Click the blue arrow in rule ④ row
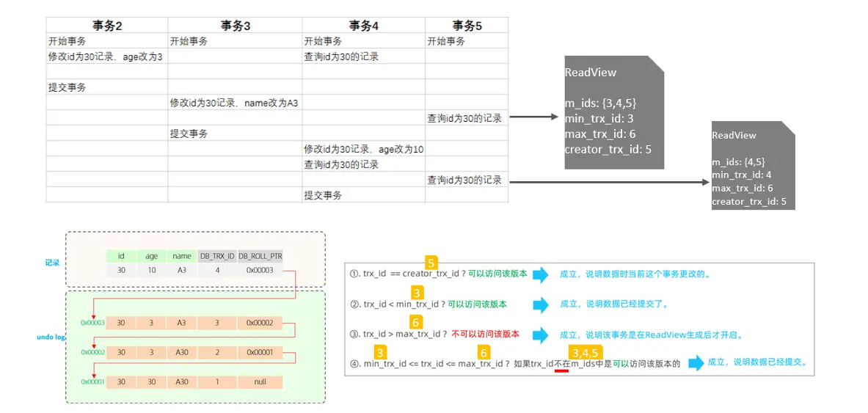This screenshot has width=868, height=413. pyautogui.click(x=695, y=362)
